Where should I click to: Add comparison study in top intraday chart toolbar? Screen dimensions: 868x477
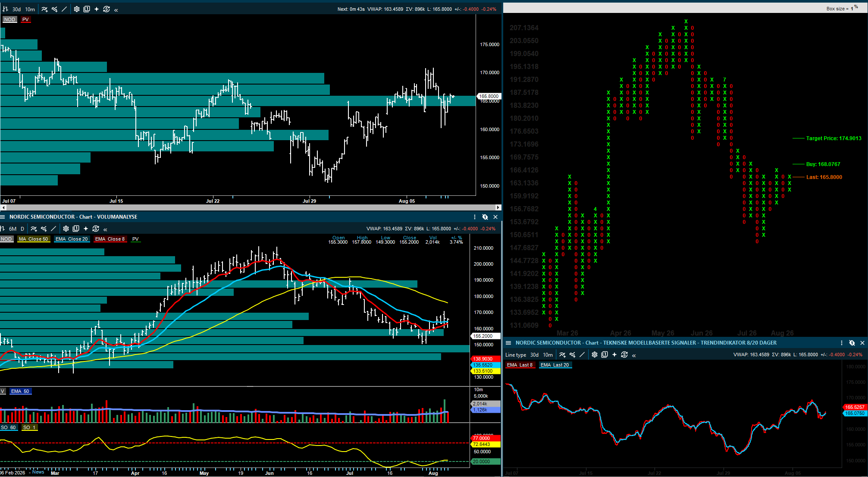click(x=55, y=9)
